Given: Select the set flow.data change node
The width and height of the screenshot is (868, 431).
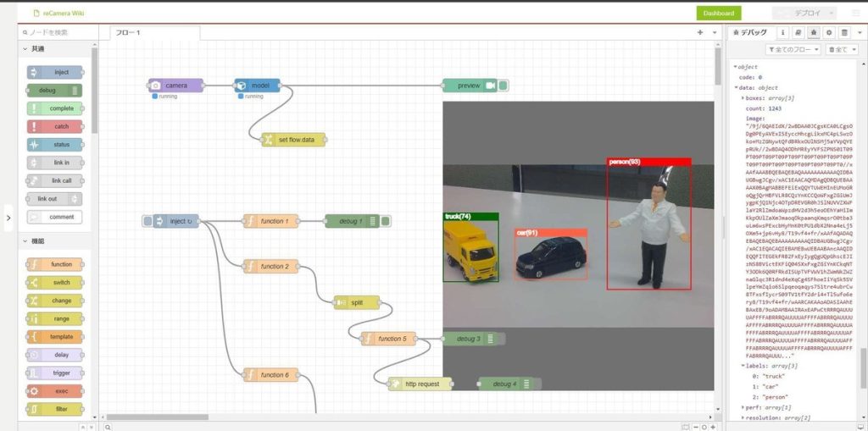Looking at the screenshot, I should pos(294,140).
